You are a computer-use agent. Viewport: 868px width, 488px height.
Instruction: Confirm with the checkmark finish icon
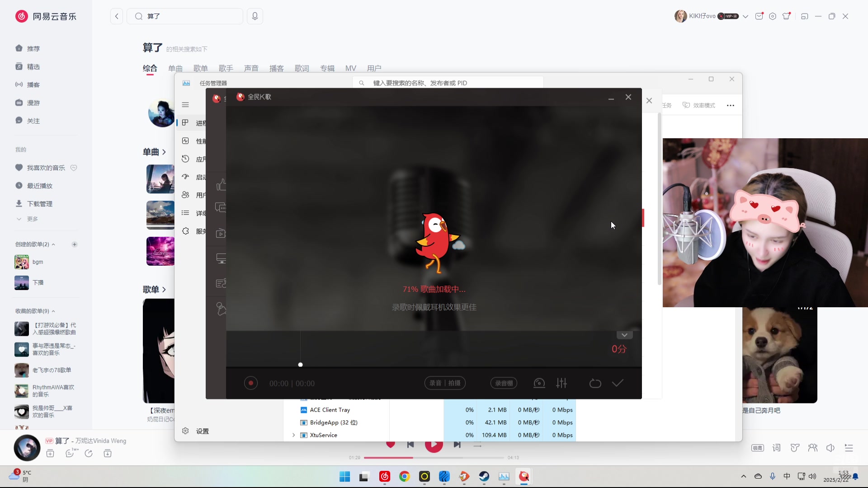pyautogui.click(x=618, y=383)
